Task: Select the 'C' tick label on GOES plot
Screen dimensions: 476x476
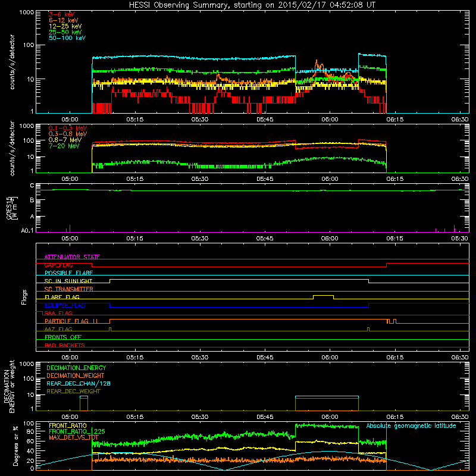Action: coord(32,186)
